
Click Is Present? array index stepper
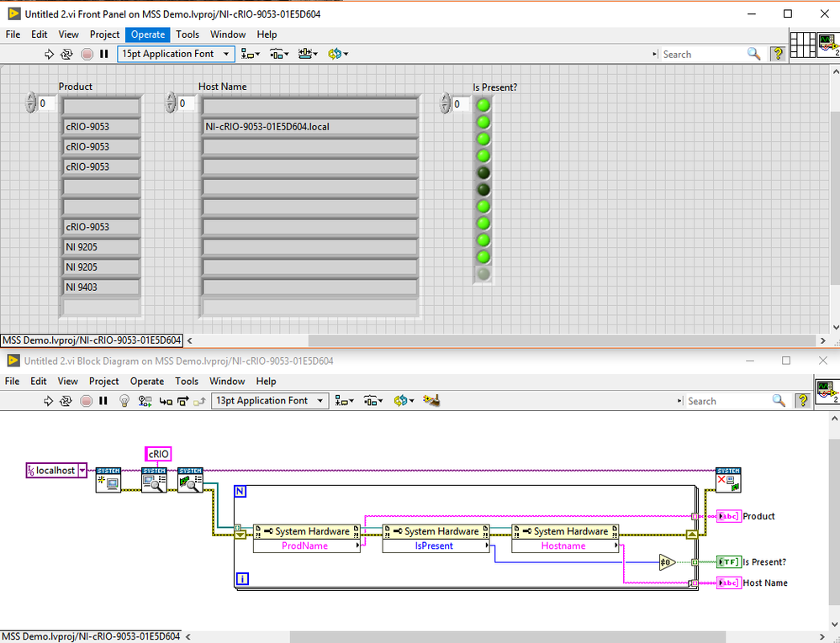coord(445,103)
